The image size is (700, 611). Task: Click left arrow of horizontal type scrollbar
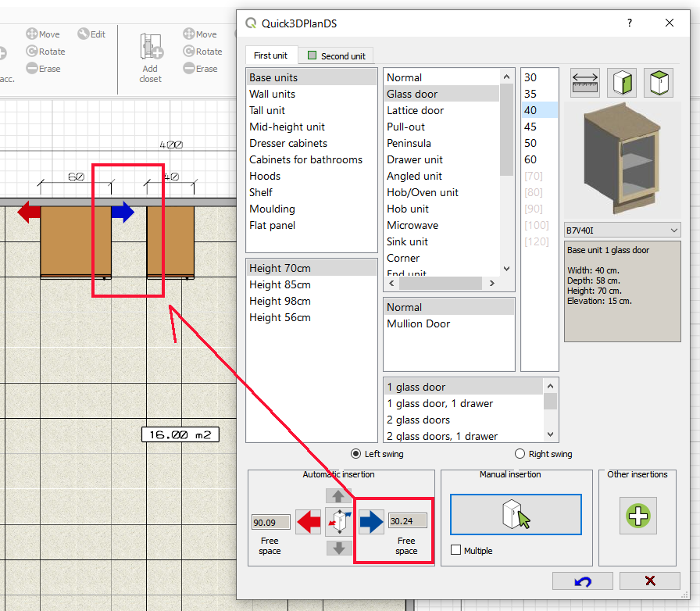click(391, 283)
